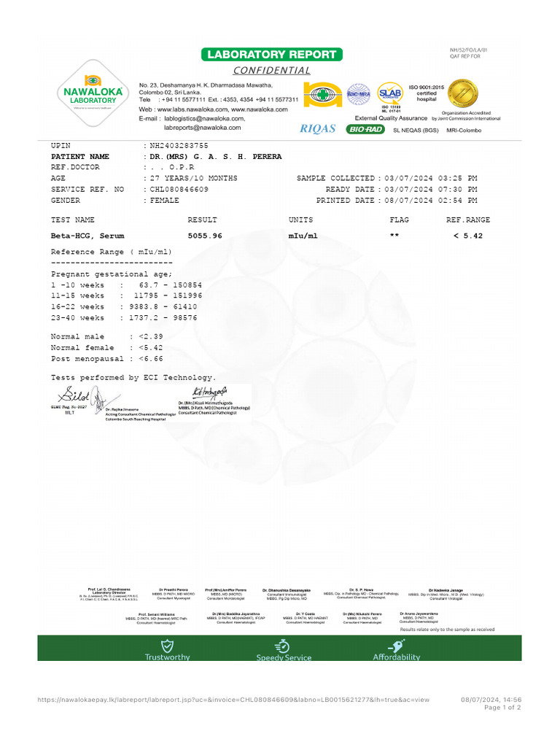Click the gender value FEMALE

click(164, 201)
